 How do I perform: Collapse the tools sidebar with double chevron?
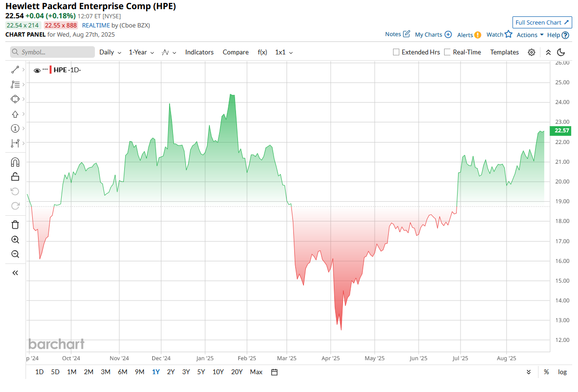point(15,273)
